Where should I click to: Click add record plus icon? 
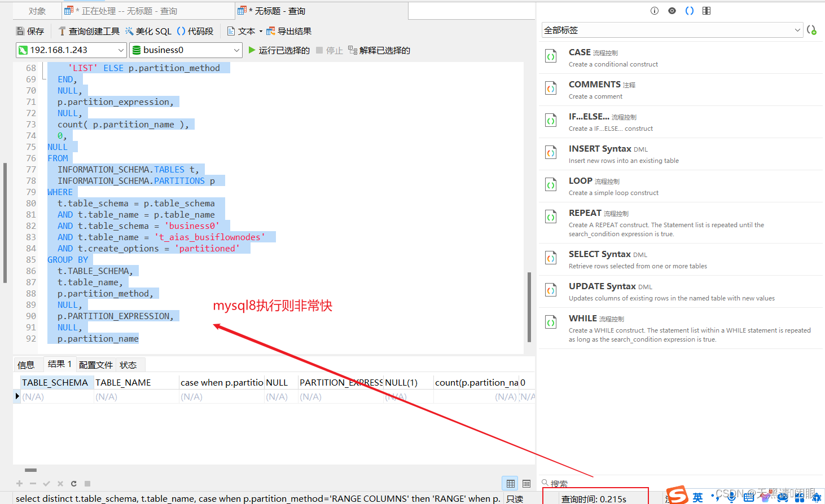(20, 484)
